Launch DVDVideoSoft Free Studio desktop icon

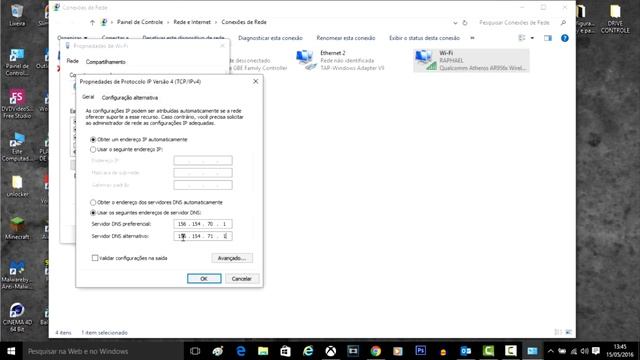click(x=17, y=104)
